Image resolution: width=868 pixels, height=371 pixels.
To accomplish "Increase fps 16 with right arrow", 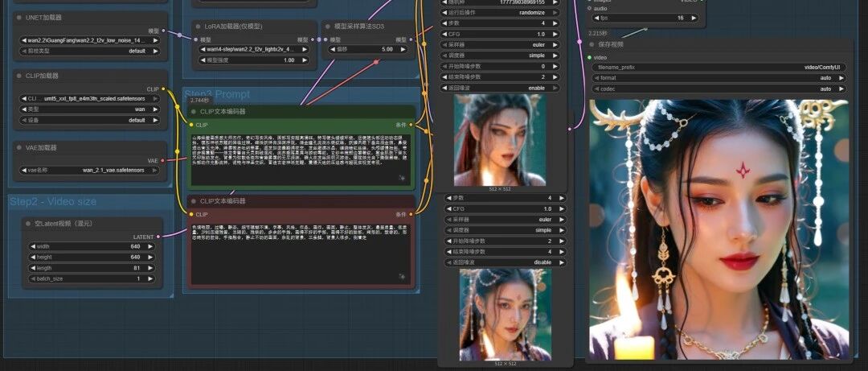I will click(x=695, y=18).
